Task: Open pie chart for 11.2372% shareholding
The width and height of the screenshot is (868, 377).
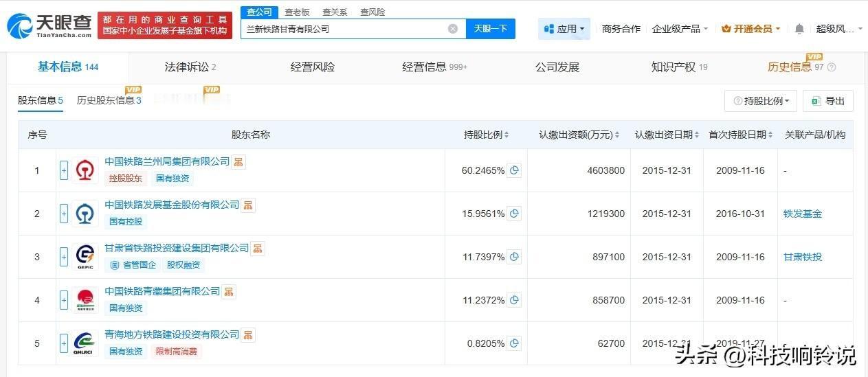Action: click(514, 300)
